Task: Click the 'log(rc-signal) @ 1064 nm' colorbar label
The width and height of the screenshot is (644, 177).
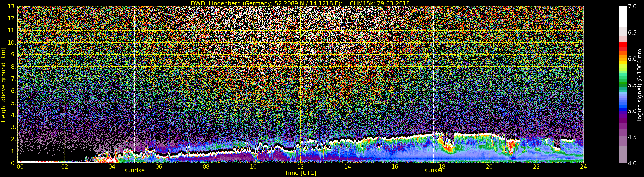Action: pos(640,85)
